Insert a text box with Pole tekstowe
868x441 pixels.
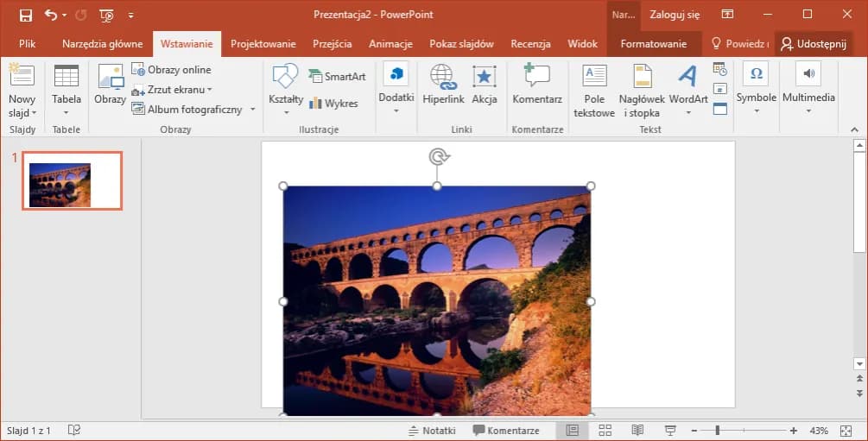tap(594, 79)
